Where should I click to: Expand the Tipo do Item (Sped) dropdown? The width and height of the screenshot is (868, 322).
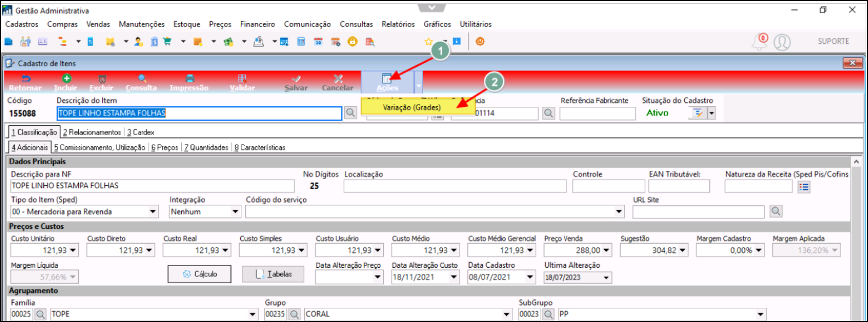(153, 212)
